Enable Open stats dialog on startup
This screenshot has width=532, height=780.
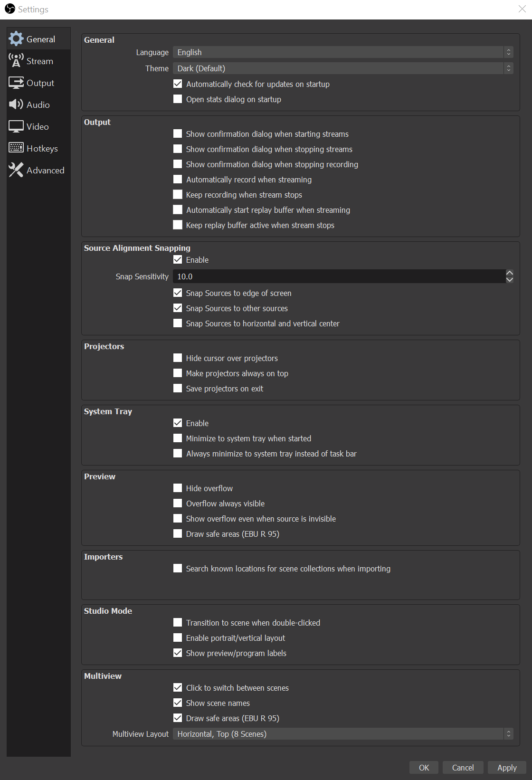point(178,99)
